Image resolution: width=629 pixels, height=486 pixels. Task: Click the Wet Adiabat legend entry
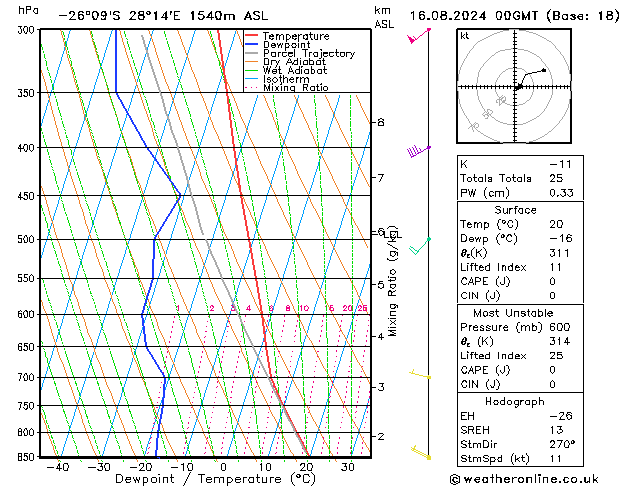(286, 70)
